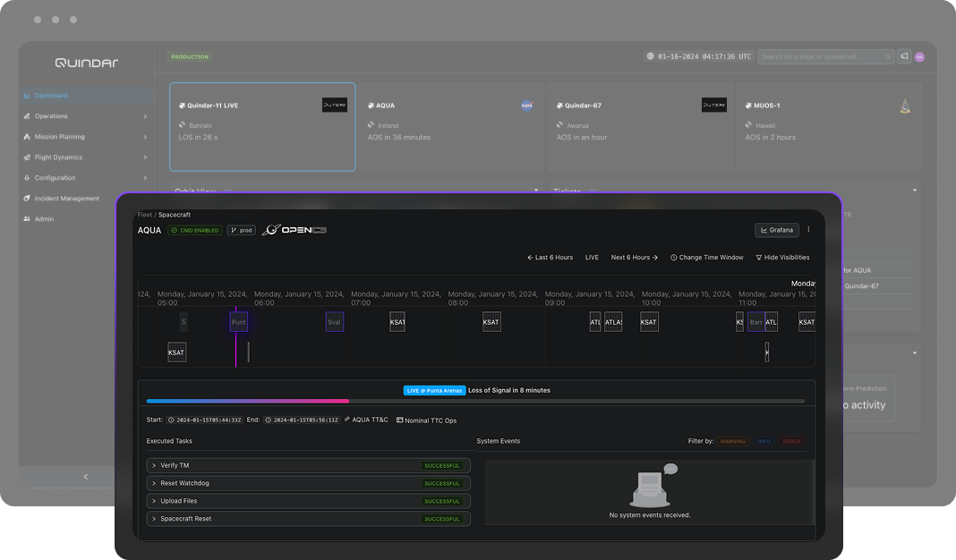Select the lower-row KSAT pass before 05:00
Screen dimensions: 956x560
[x=176, y=352]
